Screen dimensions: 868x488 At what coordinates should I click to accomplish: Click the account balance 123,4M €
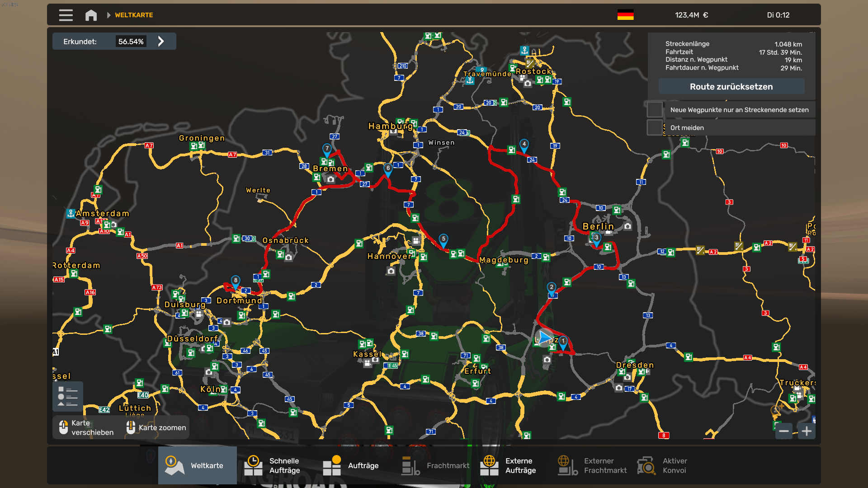point(692,15)
